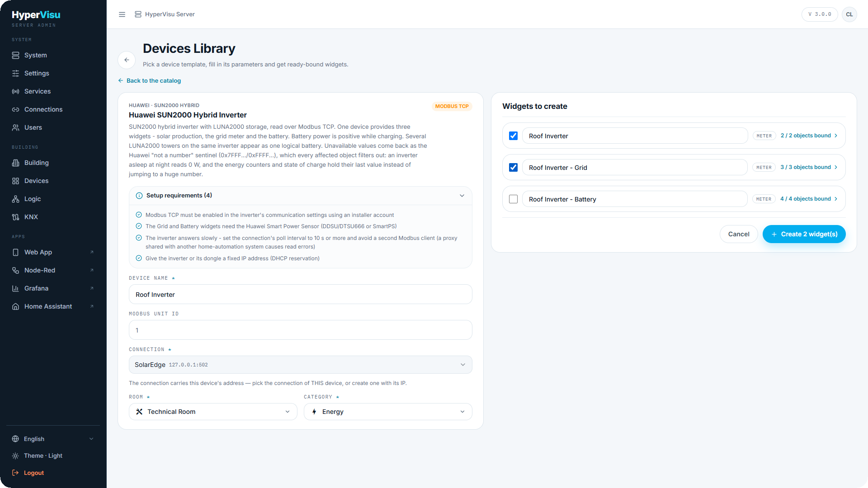The width and height of the screenshot is (868, 488).
Task: Open the CL user avatar
Action: (x=849, y=14)
